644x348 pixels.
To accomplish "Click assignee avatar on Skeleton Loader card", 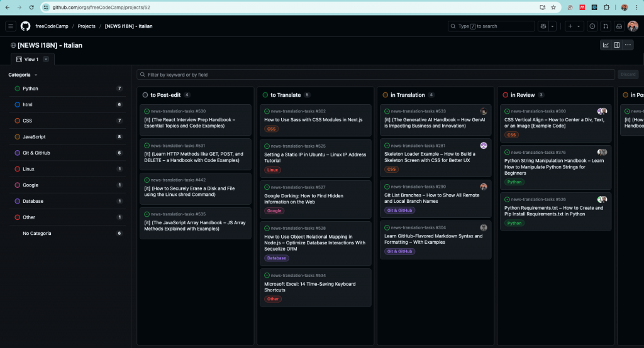I will coord(484,146).
